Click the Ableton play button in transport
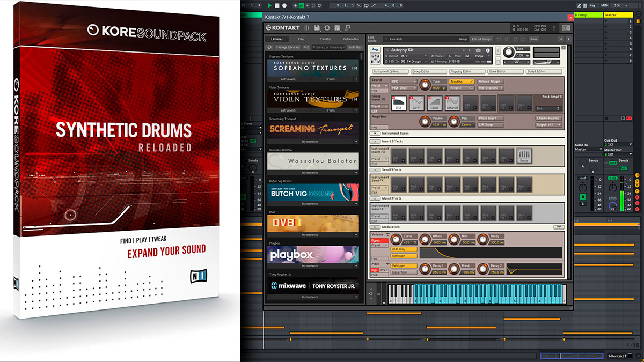Image resolution: width=644 pixels, height=362 pixels. pyautogui.click(x=270, y=5)
